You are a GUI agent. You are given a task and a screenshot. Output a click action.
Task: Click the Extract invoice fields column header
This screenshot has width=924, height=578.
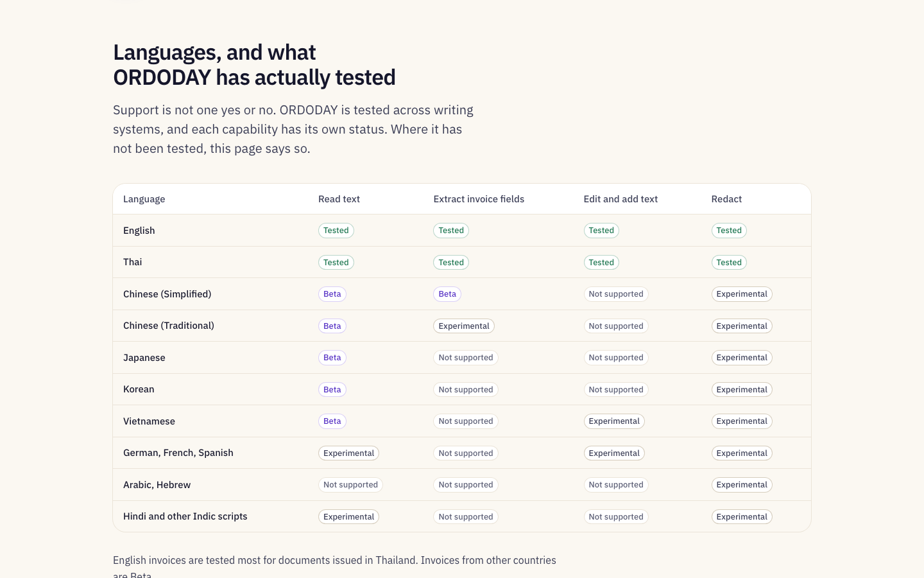pos(479,199)
